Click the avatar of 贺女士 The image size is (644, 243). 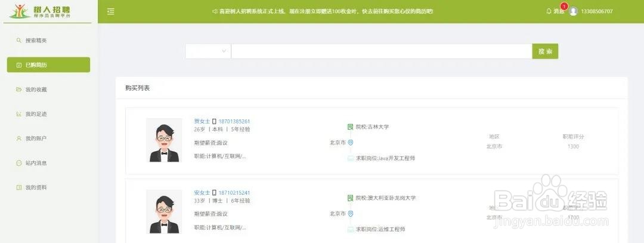(165, 141)
